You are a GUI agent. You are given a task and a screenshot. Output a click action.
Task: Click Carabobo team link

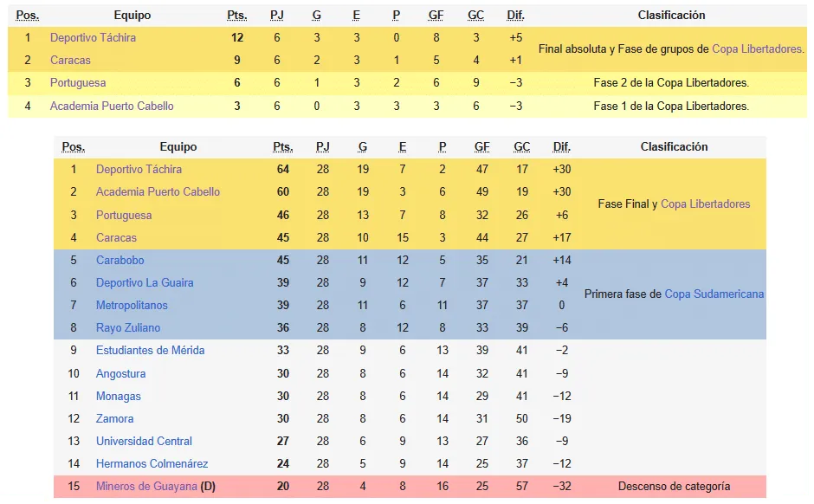[x=120, y=260]
